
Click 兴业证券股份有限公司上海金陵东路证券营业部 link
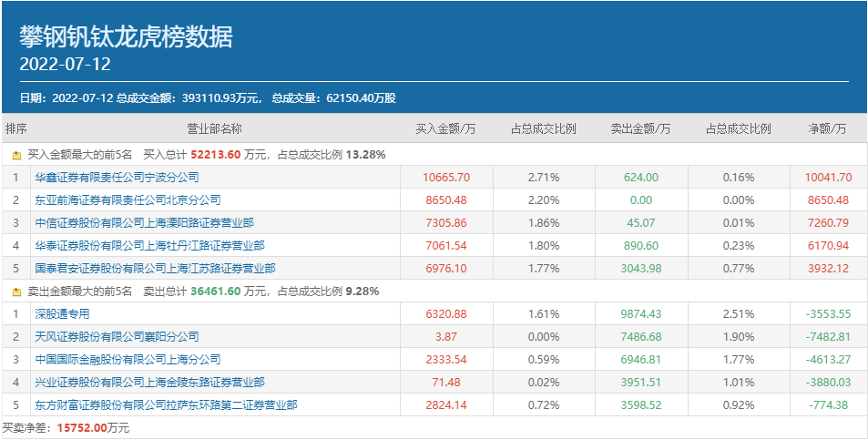[149, 382]
